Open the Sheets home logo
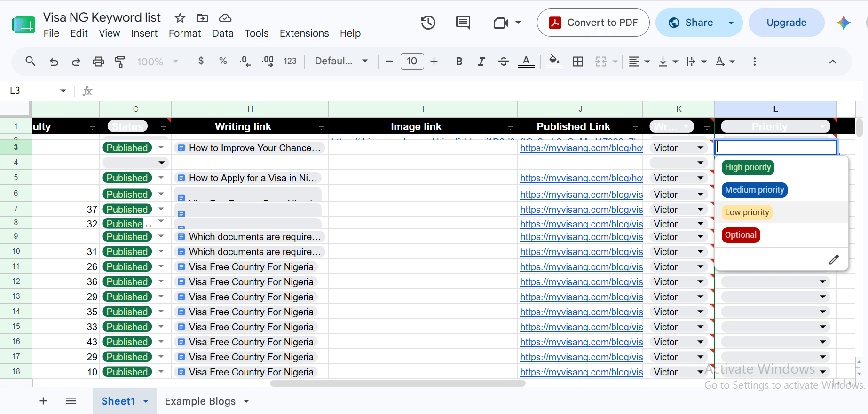This screenshot has width=868, height=414. (24, 24)
